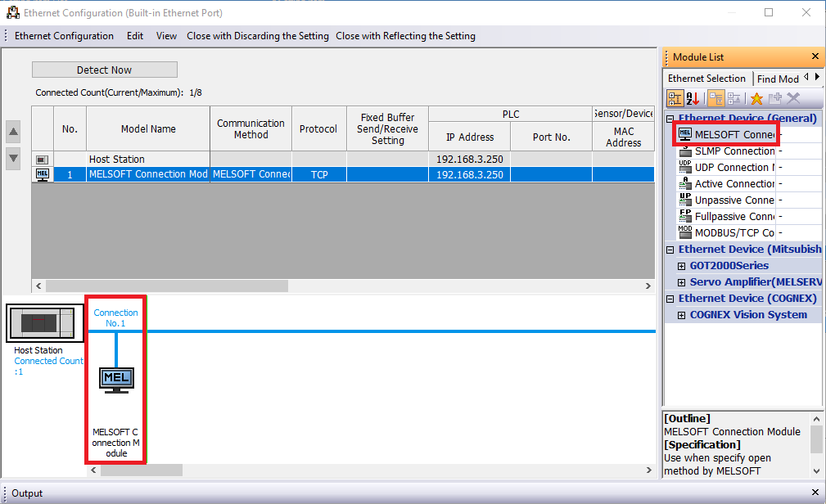Select the Fullpassive Connection Module icon
826x504 pixels.
click(685, 217)
